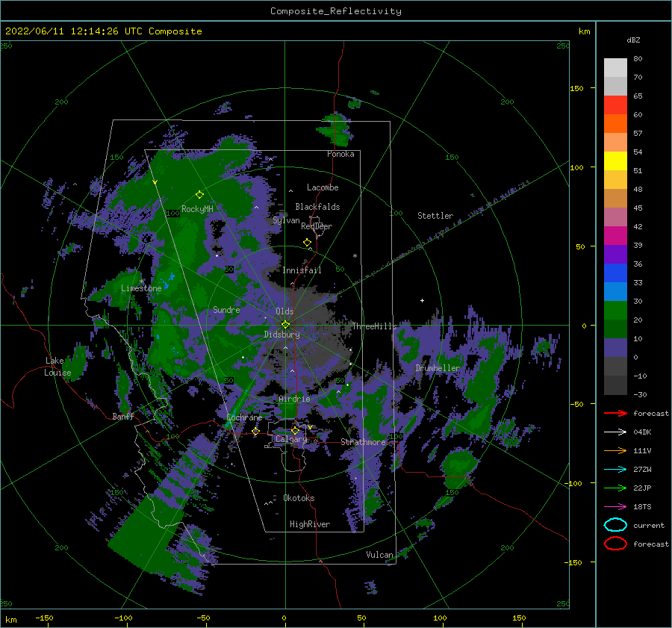Click the yellow diamond marker below Cochrane

click(255, 431)
